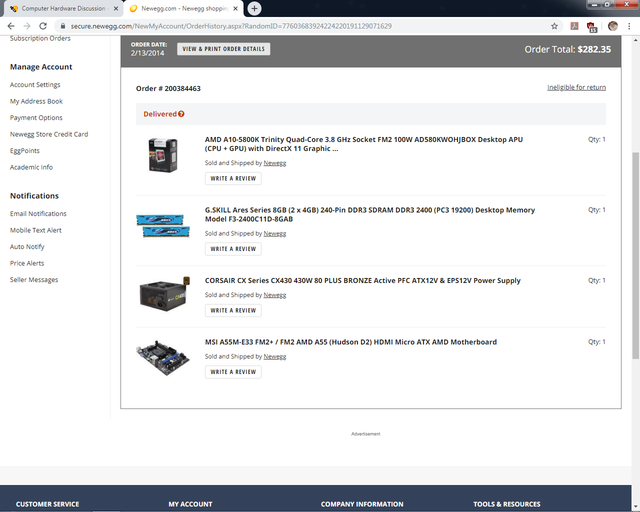Open the red shield extension icon
640x512 pixels.
(x=591, y=27)
